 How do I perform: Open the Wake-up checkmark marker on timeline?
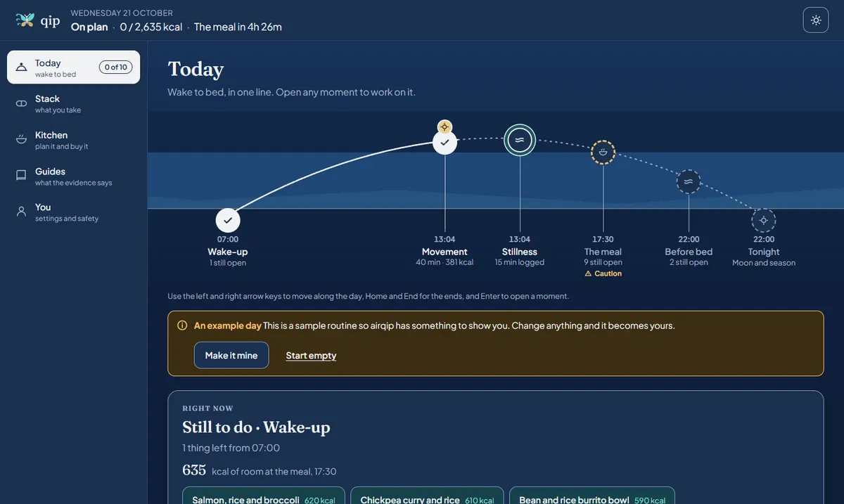click(x=228, y=220)
